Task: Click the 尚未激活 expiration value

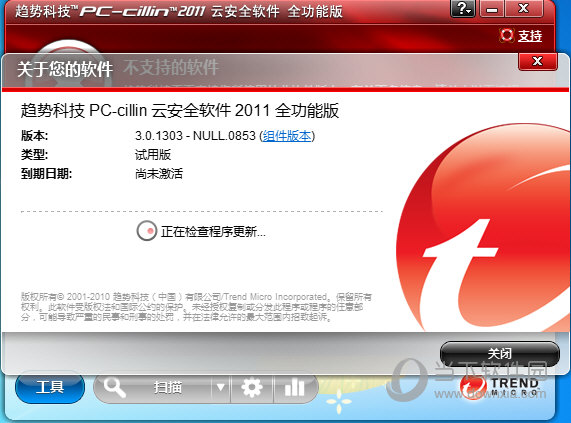Action: coord(159,174)
